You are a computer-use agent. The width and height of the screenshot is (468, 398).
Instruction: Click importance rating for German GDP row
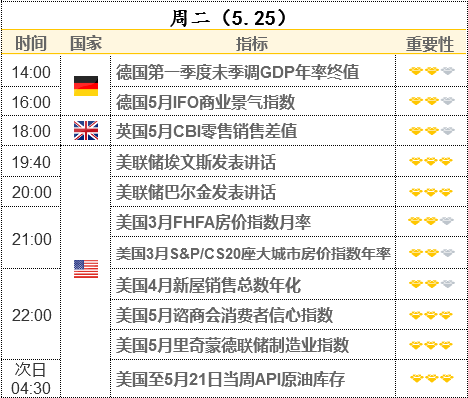pyautogui.click(x=432, y=71)
